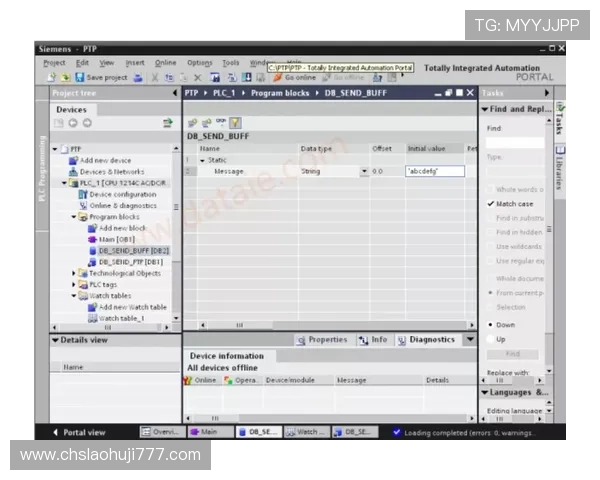This screenshot has width=600, height=480.
Task: Switch to the Diagnostics tab
Action: (430, 340)
